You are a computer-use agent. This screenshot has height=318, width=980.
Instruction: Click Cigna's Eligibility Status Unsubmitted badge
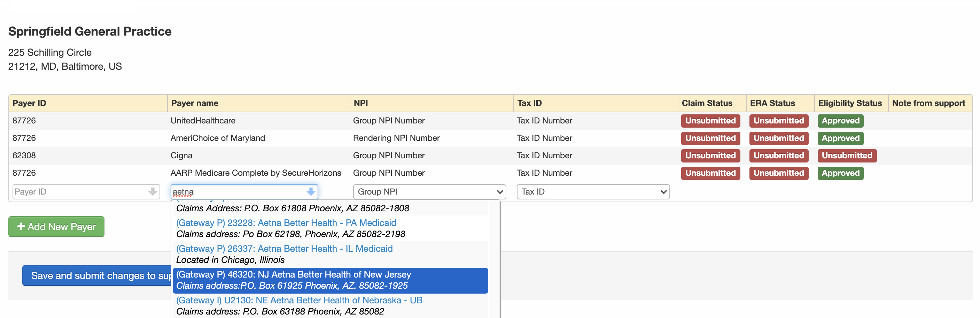[847, 156]
